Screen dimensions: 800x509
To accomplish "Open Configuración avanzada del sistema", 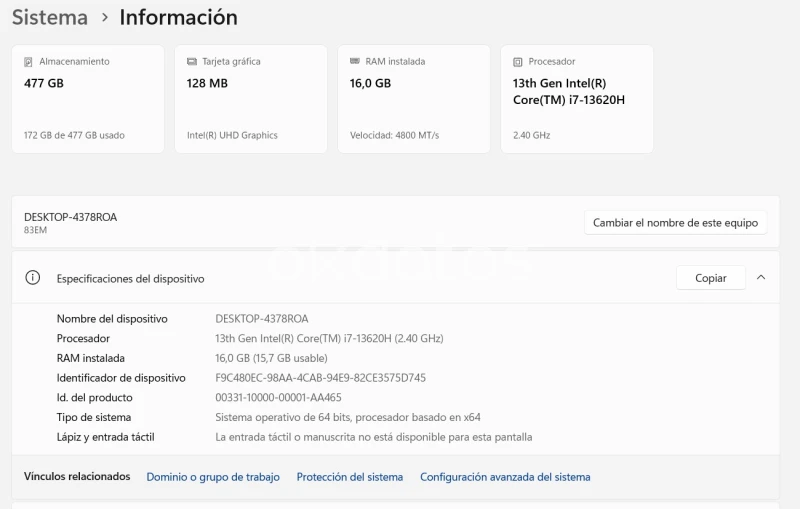I will (505, 477).
